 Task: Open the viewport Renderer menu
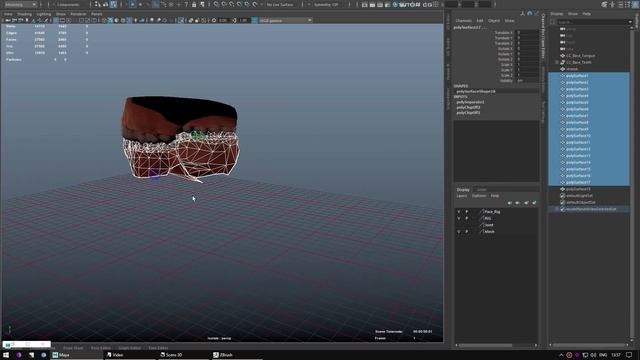click(x=78, y=14)
